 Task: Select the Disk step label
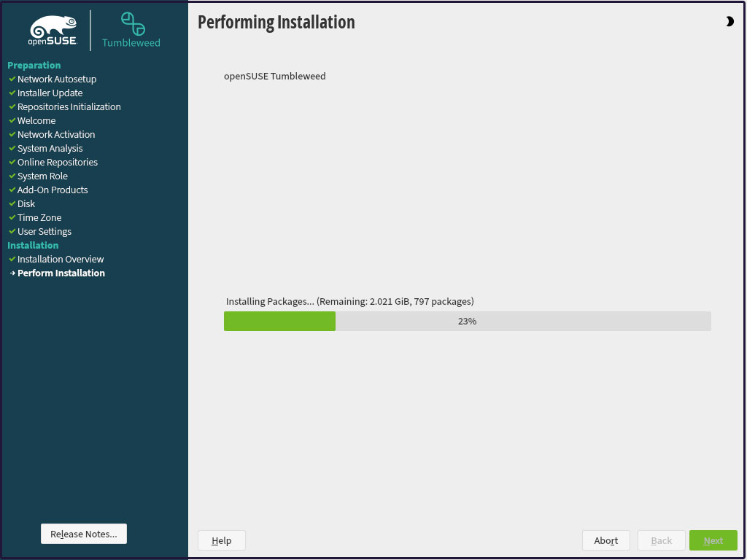point(26,203)
